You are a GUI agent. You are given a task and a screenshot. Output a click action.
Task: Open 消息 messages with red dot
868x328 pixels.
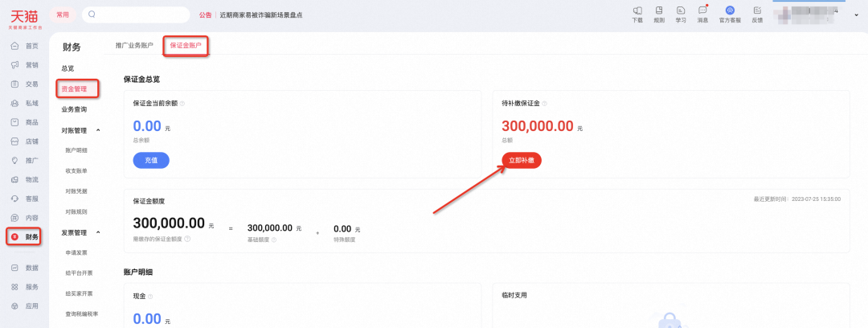click(702, 14)
